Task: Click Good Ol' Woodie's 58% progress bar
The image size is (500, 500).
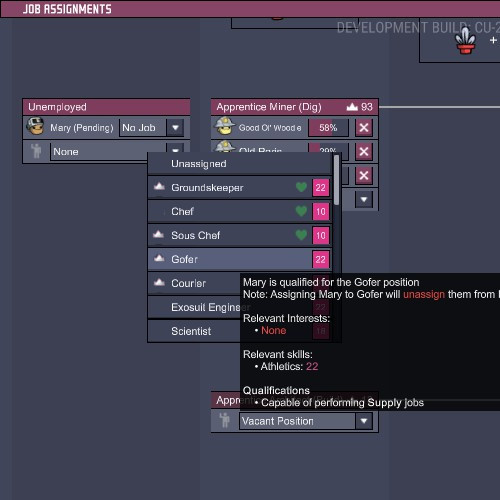Action: (x=328, y=128)
